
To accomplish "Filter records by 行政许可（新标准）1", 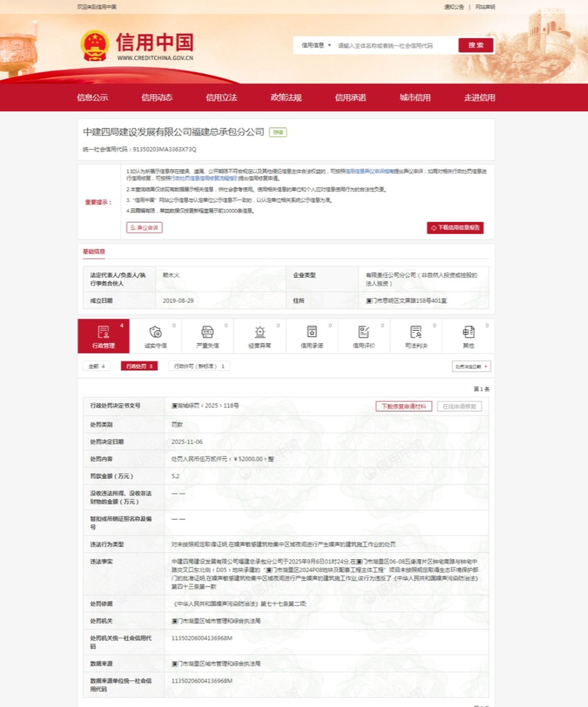I will pos(199,366).
